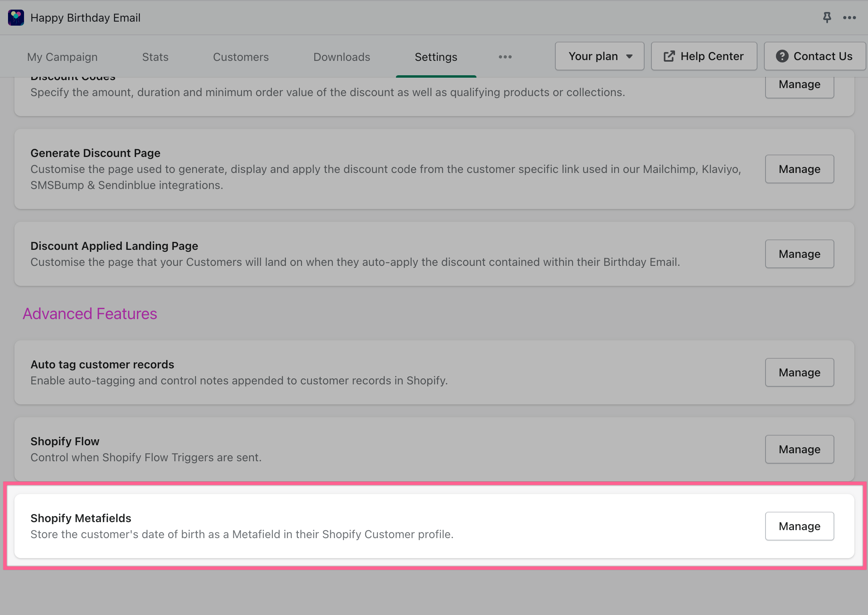Screen dimensions: 868x615
Task: Pin the app with the pin icon
Action: click(x=827, y=18)
